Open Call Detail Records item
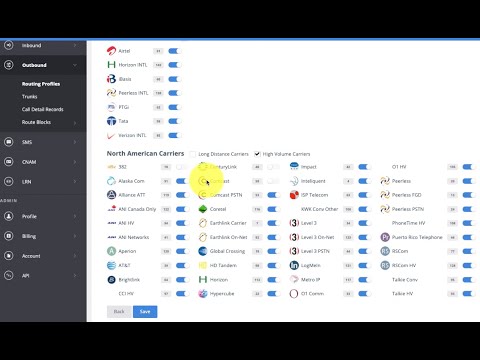The width and height of the screenshot is (480, 360). pos(43,109)
